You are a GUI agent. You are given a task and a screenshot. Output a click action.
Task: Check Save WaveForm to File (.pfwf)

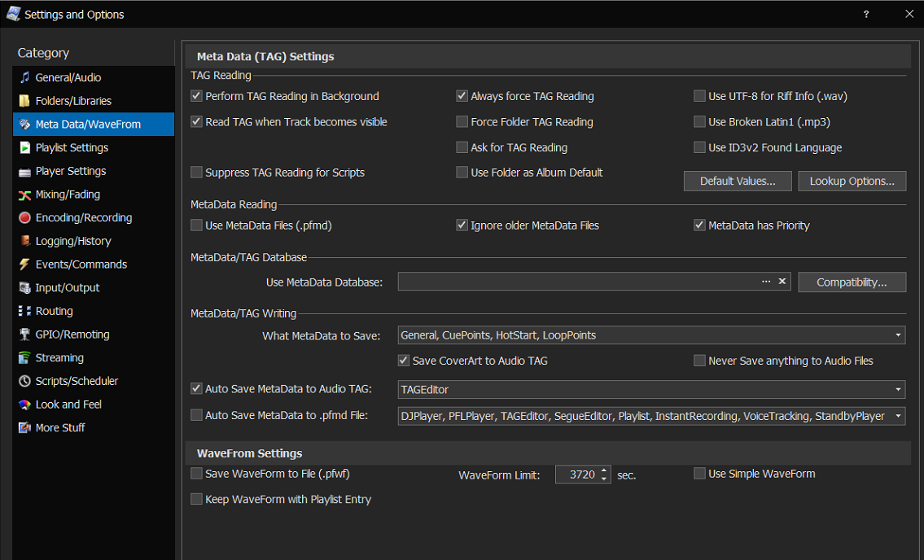(197, 474)
